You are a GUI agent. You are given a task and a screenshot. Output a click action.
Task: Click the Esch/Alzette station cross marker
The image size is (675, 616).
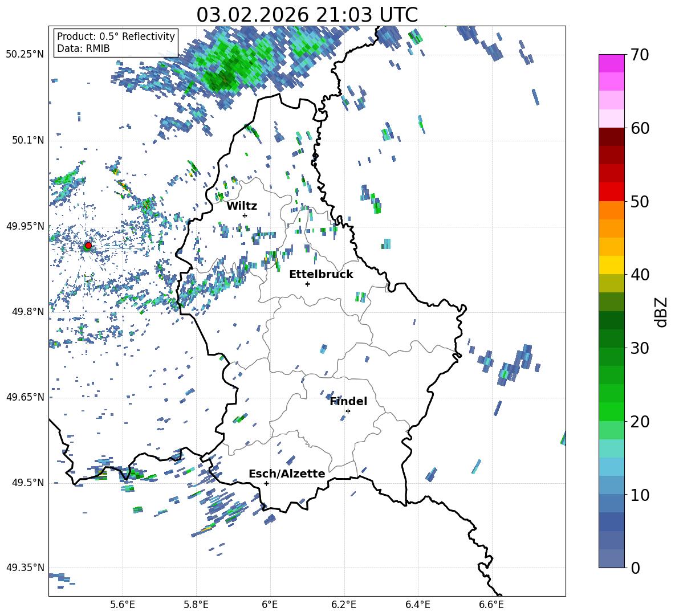(x=266, y=483)
